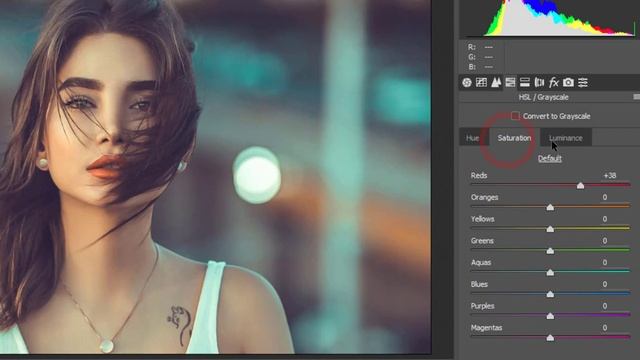Open the Effects fx panel icon
This screenshot has height=360, width=640.
pyautogui.click(x=553, y=82)
